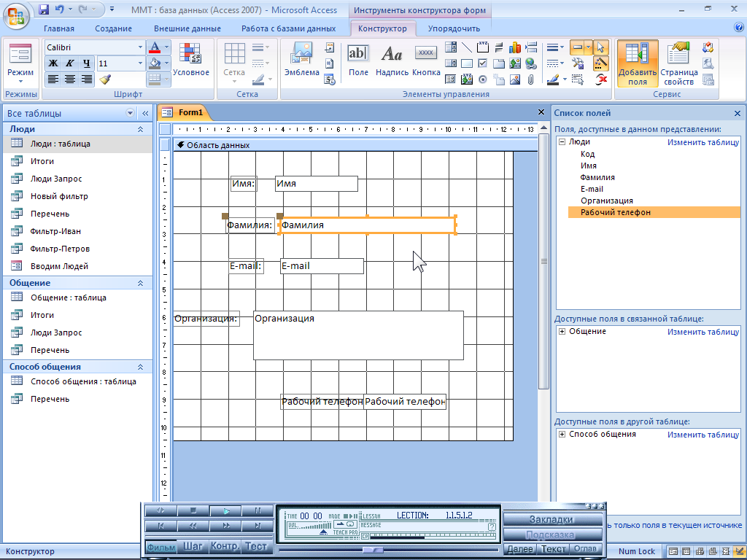Open Работа с базами данных tab
The width and height of the screenshot is (747, 560).
point(288,28)
